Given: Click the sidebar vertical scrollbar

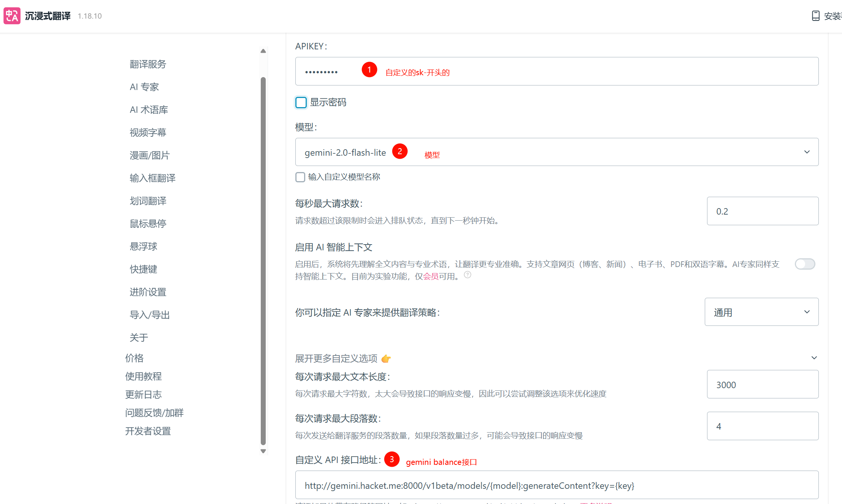Looking at the screenshot, I should 263,261.
